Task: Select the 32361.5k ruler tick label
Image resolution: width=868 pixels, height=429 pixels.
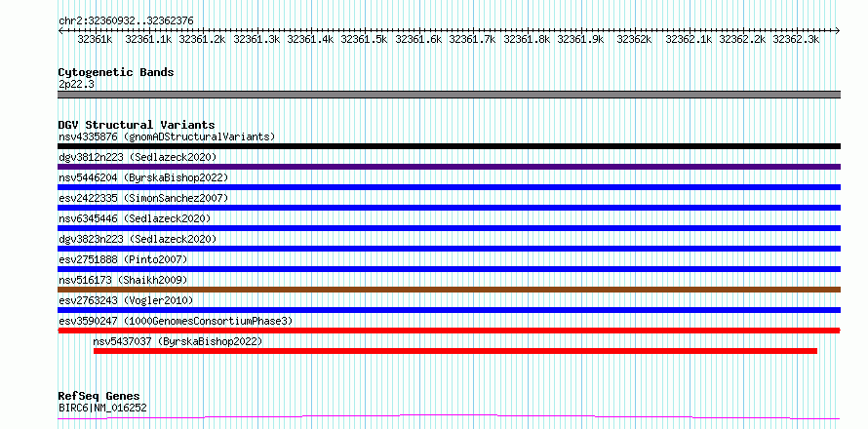Action: (364, 40)
